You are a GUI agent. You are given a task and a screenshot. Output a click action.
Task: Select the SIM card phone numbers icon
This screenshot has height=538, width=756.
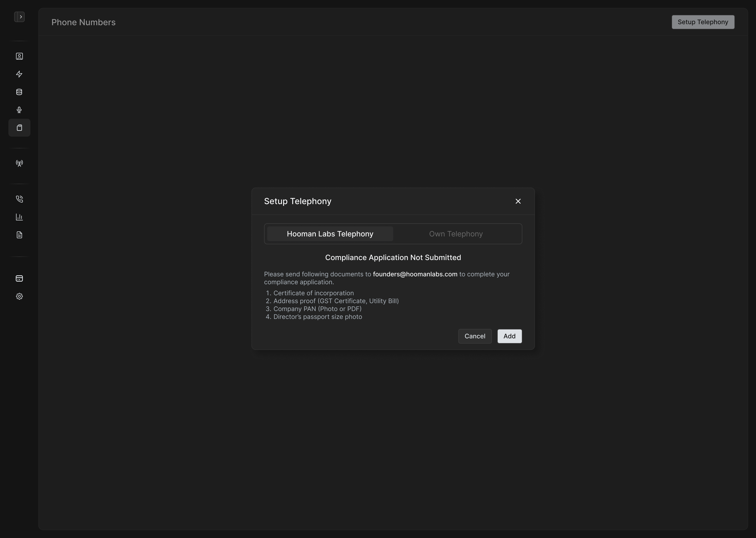19,128
